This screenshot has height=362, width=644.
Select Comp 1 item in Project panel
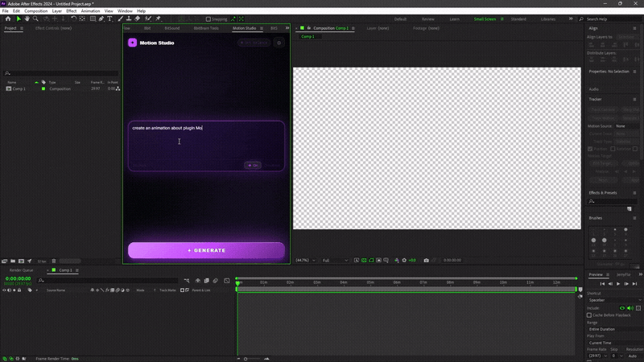click(19, 88)
